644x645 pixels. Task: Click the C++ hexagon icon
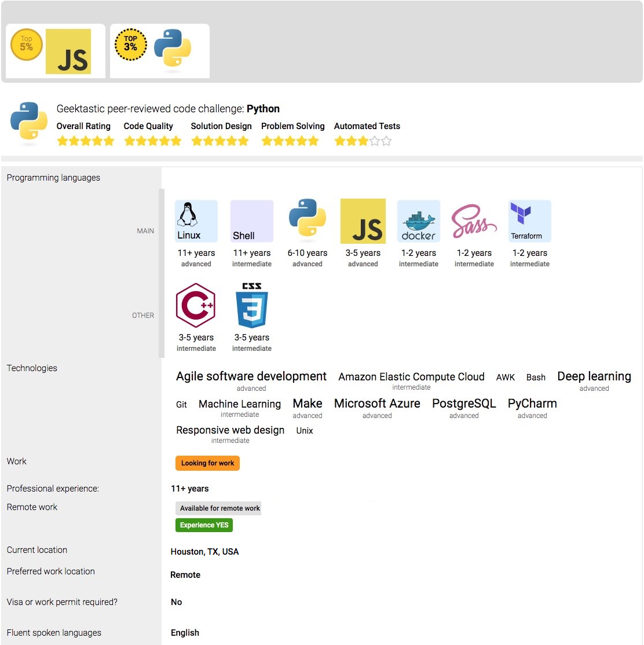click(196, 306)
